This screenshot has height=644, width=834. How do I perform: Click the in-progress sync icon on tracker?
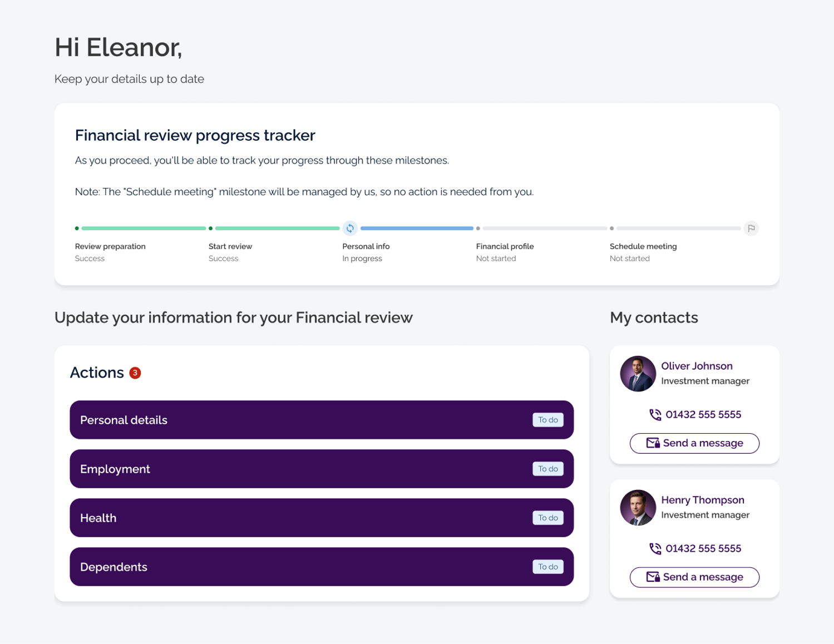click(350, 228)
